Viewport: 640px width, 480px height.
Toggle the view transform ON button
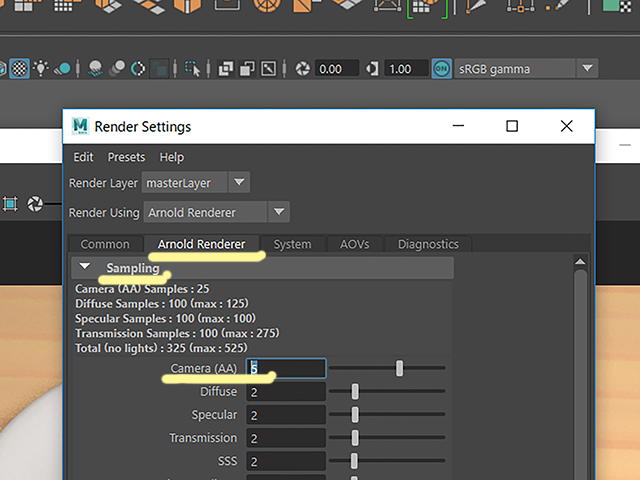coord(442,69)
